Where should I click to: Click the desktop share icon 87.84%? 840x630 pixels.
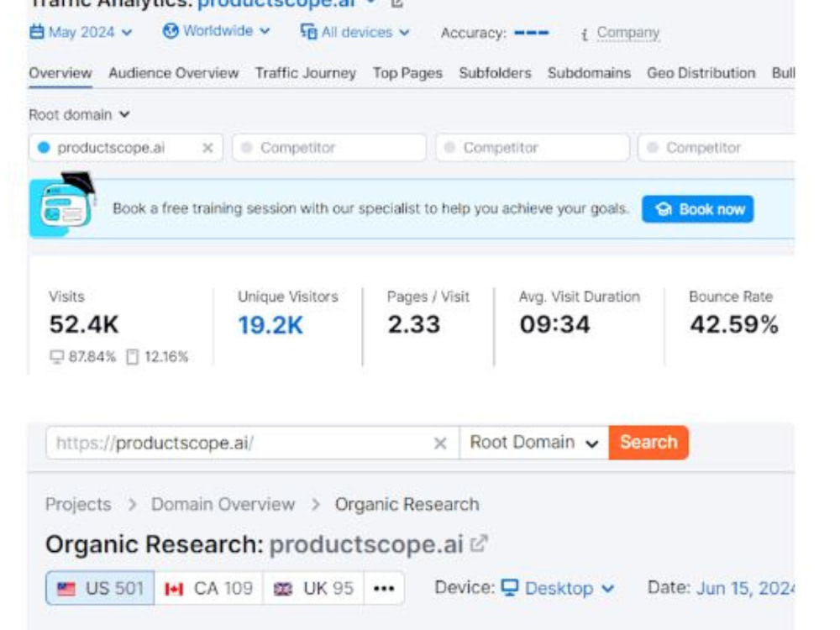pos(57,357)
